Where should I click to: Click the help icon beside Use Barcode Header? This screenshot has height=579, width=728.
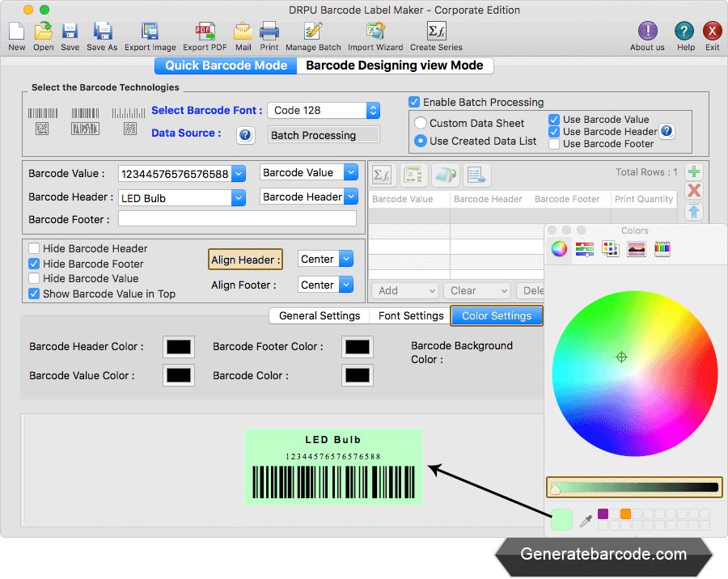pyautogui.click(x=667, y=131)
